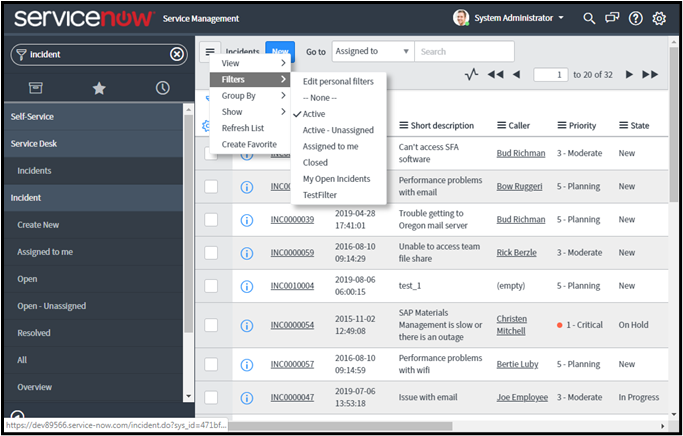Check the row checkbox for INC0000059
The width and height of the screenshot is (683, 436).
(211, 252)
